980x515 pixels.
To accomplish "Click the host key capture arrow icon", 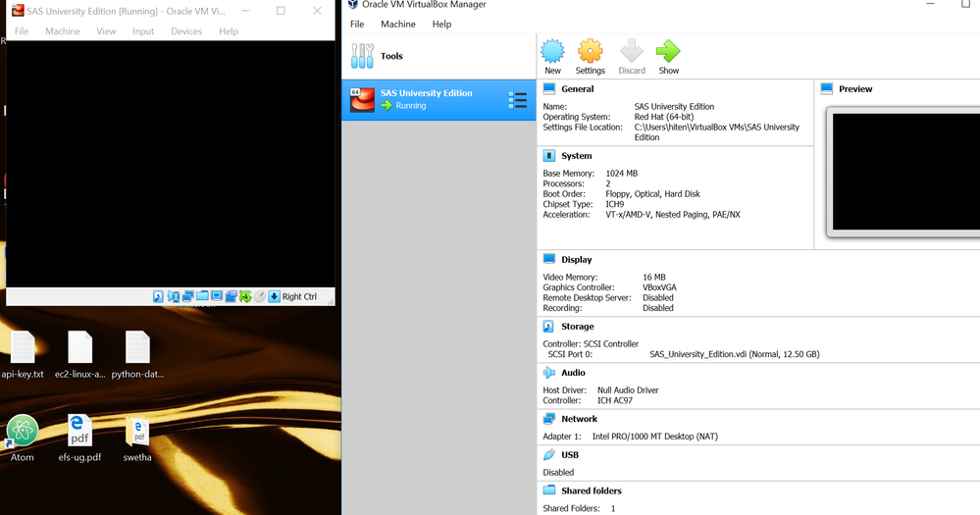I will tap(274, 296).
